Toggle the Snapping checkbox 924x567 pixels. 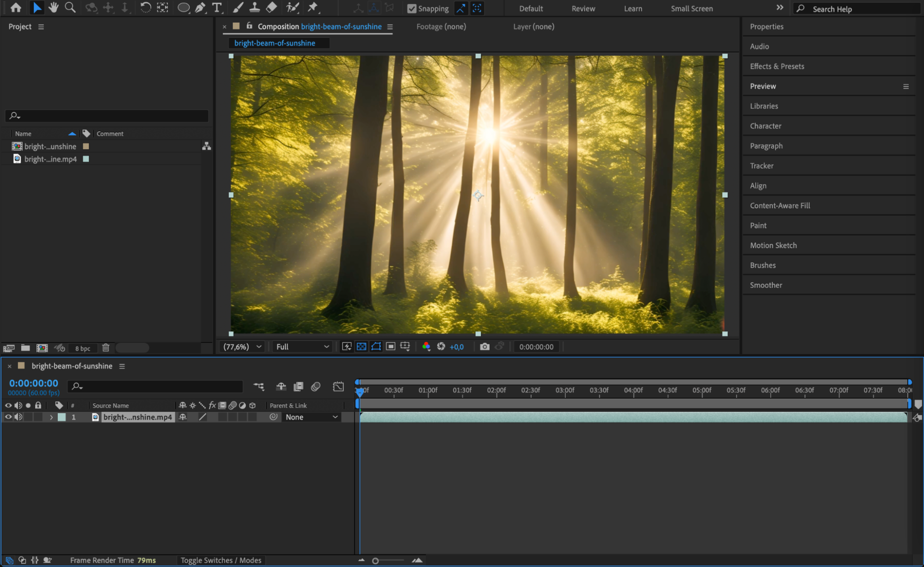[412, 8]
